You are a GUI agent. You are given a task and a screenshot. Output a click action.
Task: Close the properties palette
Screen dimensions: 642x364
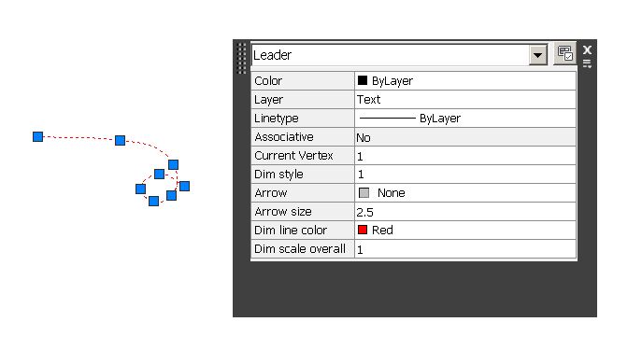coord(587,49)
